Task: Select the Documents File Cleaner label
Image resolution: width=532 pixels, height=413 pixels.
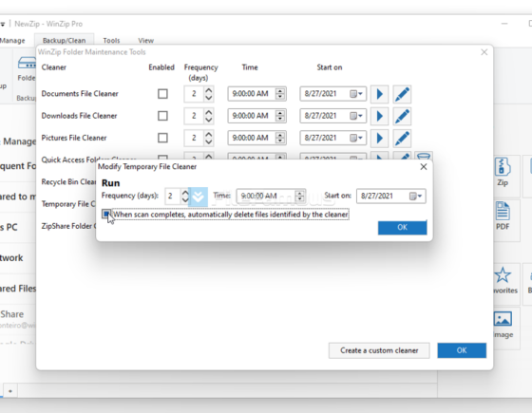Action: tap(80, 94)
